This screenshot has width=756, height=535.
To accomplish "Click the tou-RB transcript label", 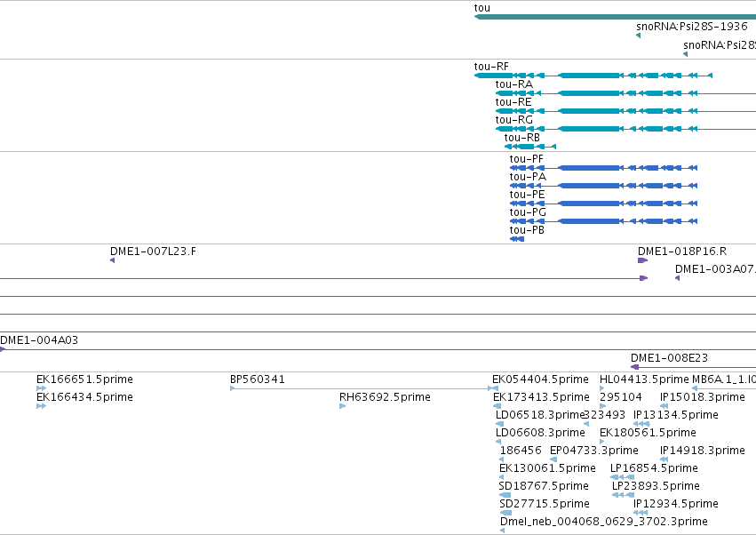I will coord(522,138).
